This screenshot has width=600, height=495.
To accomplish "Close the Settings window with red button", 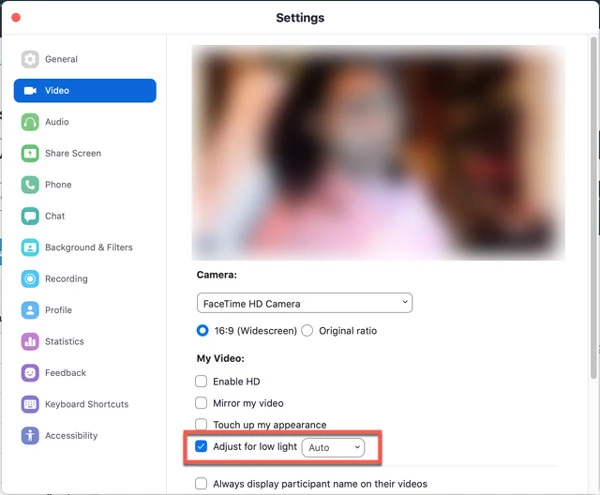I will (x=15, y=17).
